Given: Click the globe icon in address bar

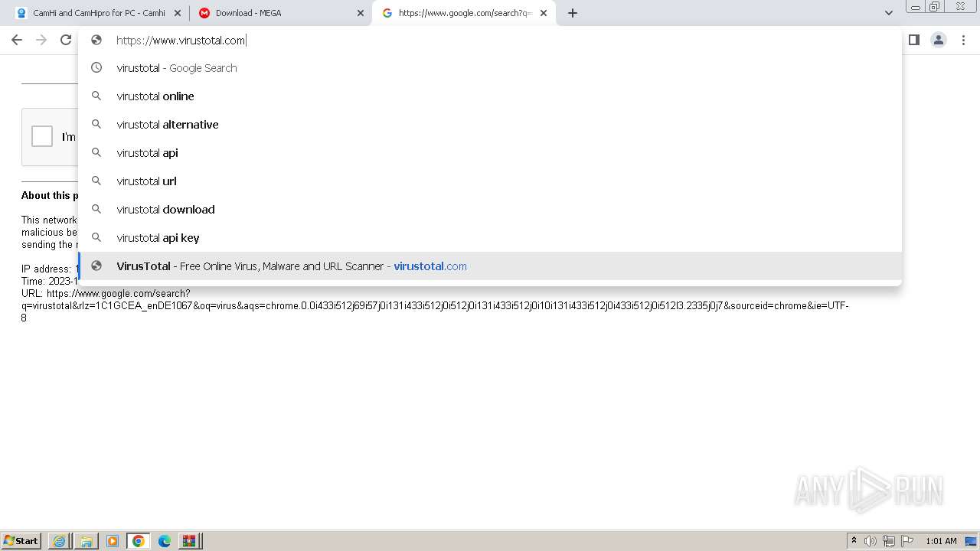Looking at the screenshot, I should (x=96, y=41).
